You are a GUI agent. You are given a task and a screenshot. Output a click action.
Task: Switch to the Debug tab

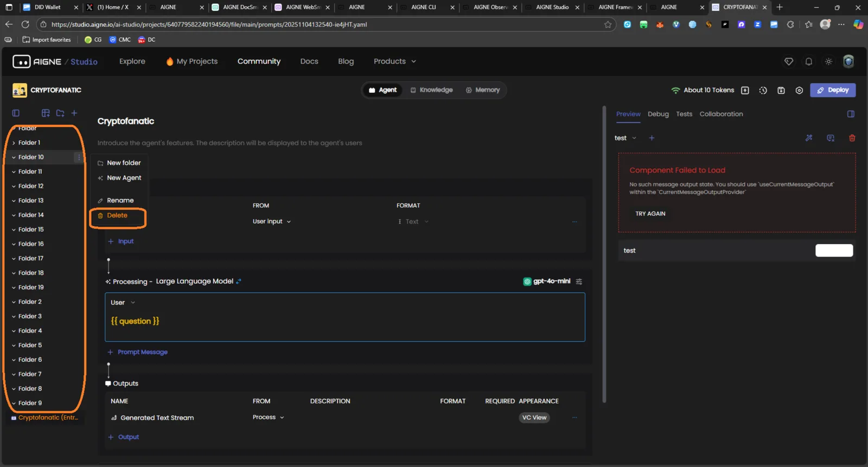(658, 114)
